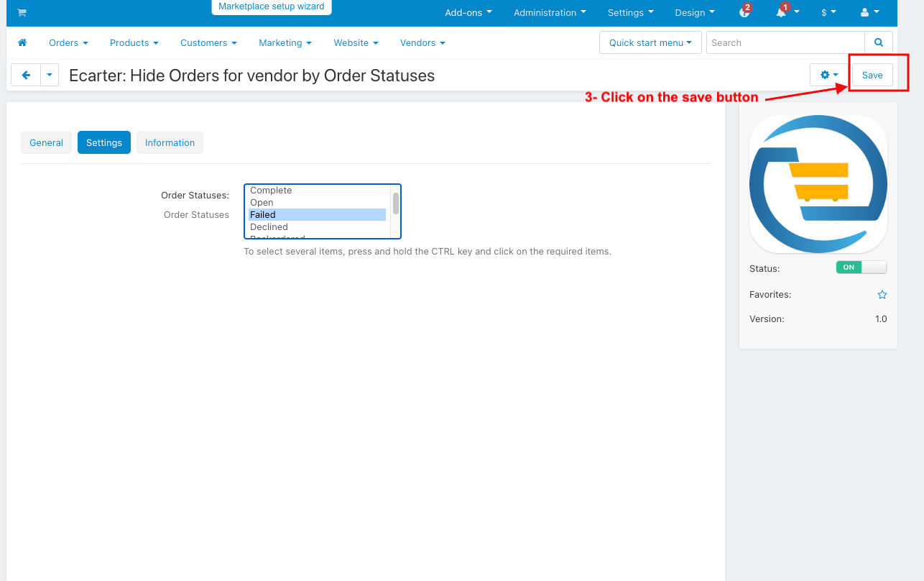Open the Marketing menu
Viewport: 924px width, 581px height.
pyautogui.click(x=285, y=42)
